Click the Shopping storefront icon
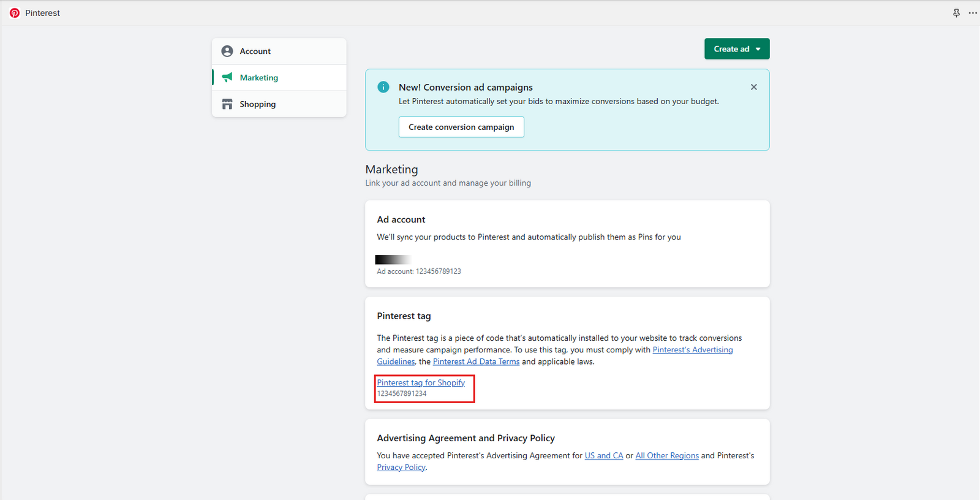This screenshot has height=500, width=980. (x=227, y=104)
